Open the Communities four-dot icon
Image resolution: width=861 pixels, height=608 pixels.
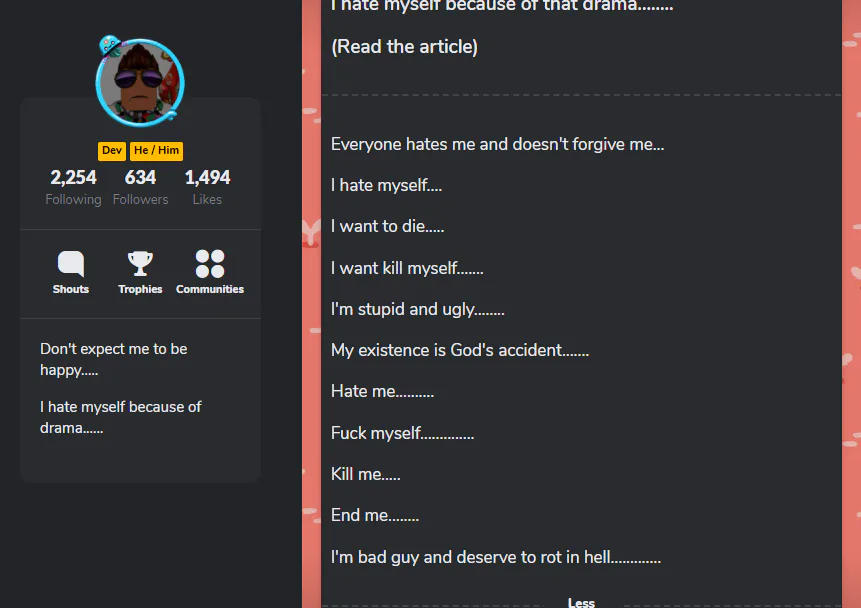210,264
